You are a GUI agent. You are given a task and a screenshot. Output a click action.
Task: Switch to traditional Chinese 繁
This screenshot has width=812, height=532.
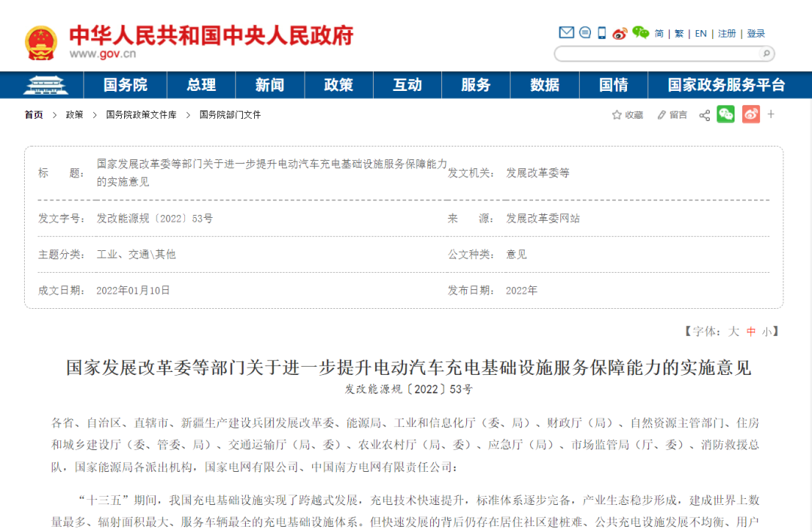679,34
